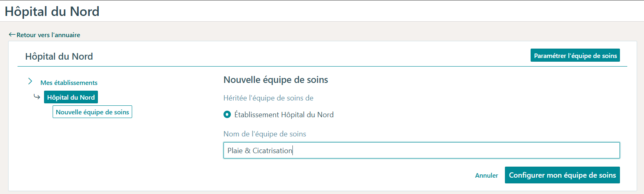Expand the Mes établissements chevron

pyautogui.click(x=30, y=82)
